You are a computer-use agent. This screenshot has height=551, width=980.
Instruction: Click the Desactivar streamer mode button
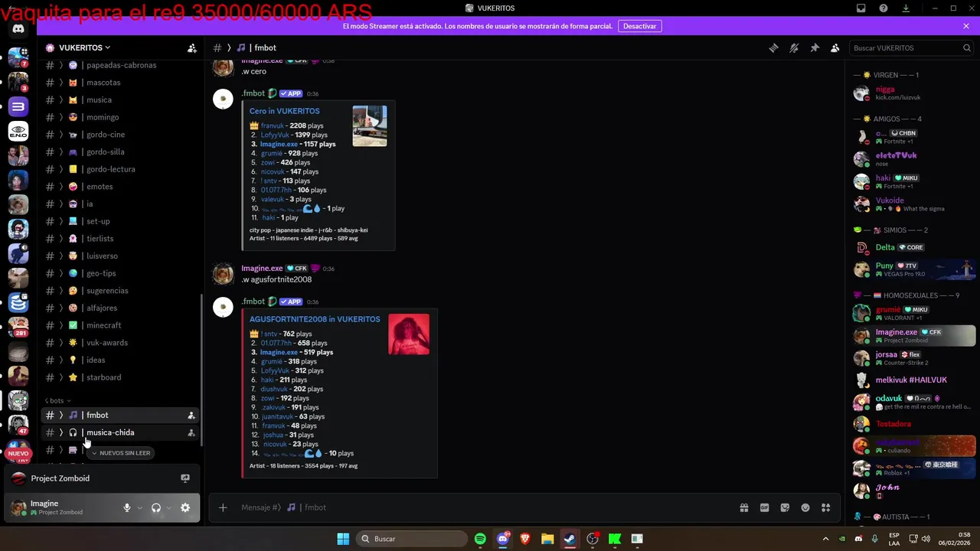639,26
